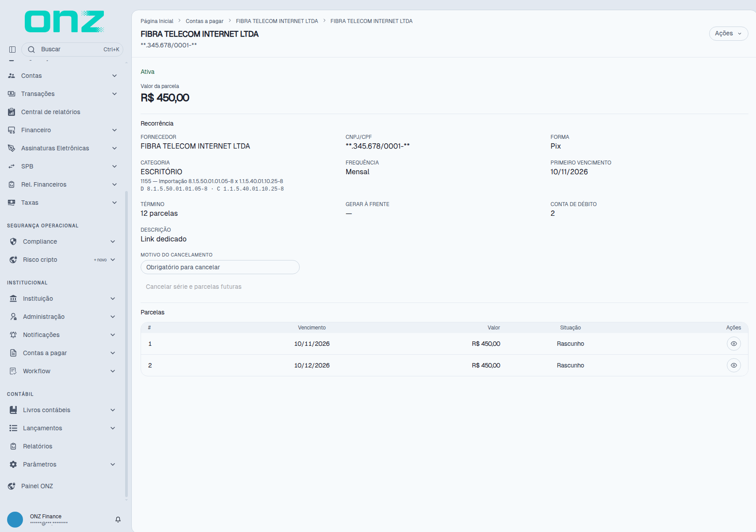The image size is (756, 532).
Task: View parcela 1 with eye icon
Action: 734,344
